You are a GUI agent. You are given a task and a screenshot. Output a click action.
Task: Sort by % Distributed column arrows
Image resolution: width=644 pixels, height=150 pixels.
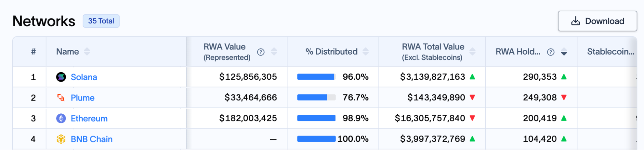[366, 52]
